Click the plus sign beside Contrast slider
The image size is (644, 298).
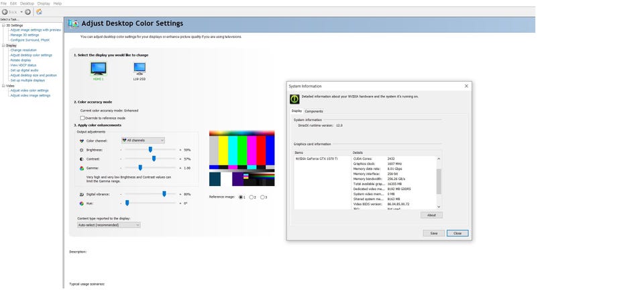coord(180,159)
